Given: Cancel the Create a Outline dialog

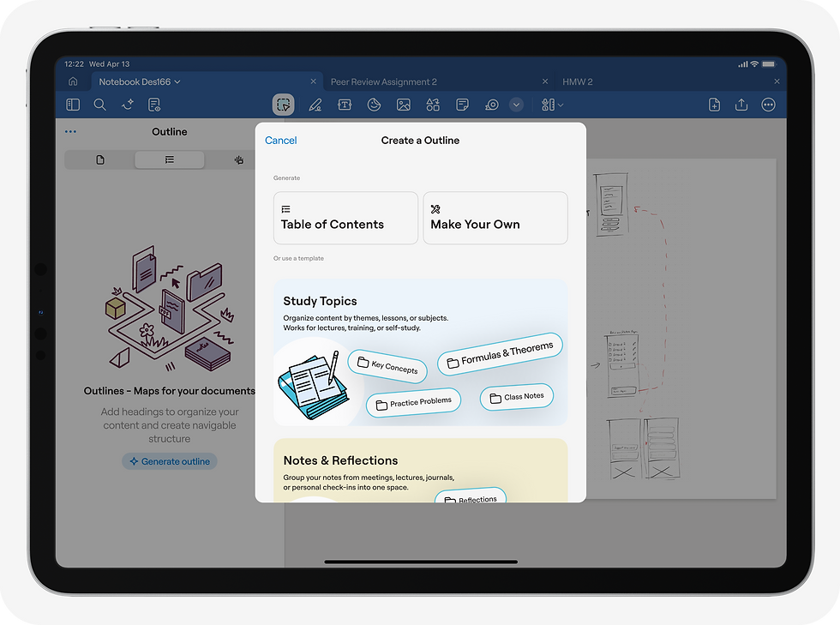Looking at the screenshot, I should pyautogui.click(x=281, y=141).
